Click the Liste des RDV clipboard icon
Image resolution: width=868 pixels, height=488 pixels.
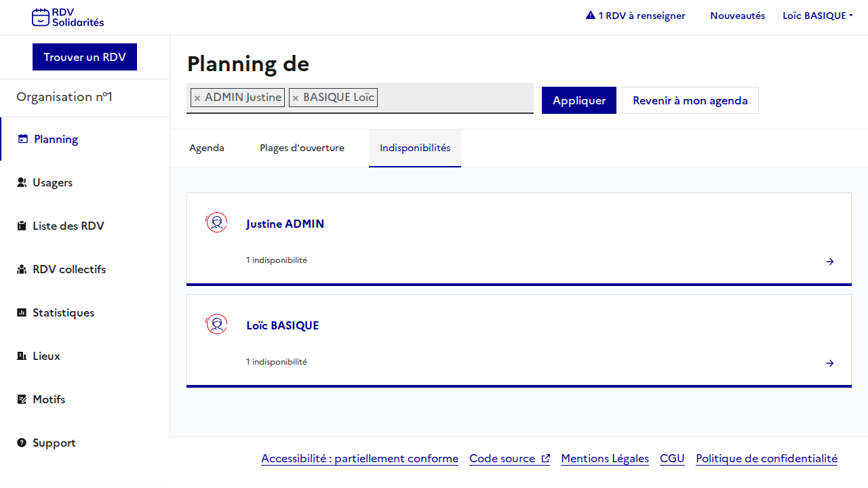pyautogui.click(x=22, y=226)
